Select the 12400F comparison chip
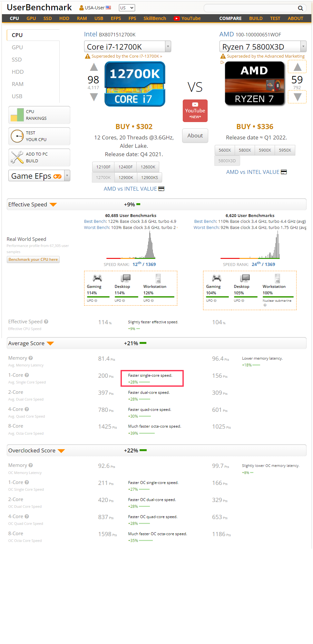Image resolution: width=313 pixels, height=644 pixels. [125, 167]
